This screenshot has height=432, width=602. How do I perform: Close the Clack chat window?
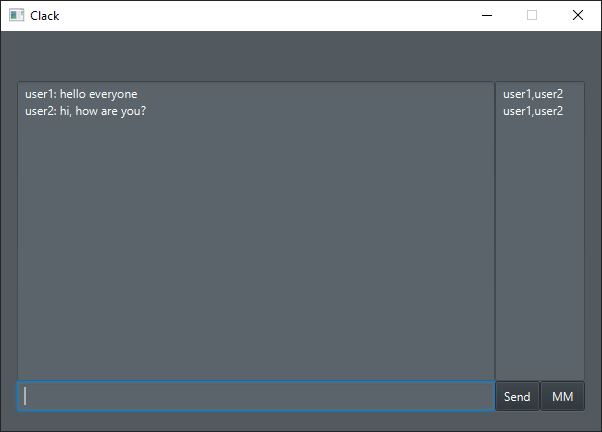click(x=578, y=15)
